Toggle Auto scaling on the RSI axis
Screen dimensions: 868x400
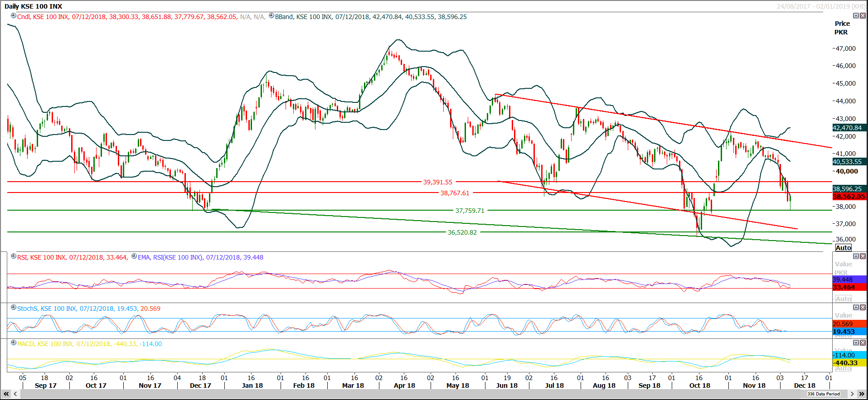point(843,299)
